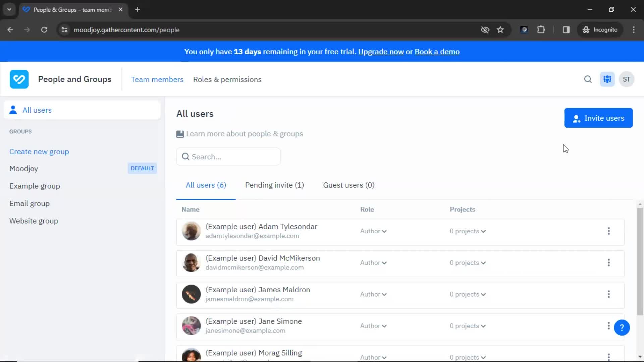
Task: Switch to Pending invite tab
Action: 274,185
